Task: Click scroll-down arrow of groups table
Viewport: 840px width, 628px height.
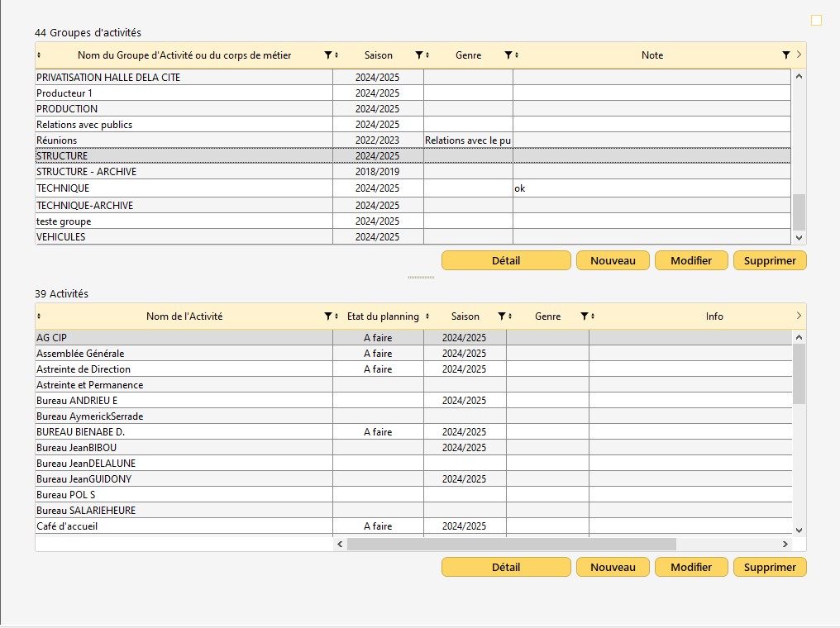Action: [799, 237]
